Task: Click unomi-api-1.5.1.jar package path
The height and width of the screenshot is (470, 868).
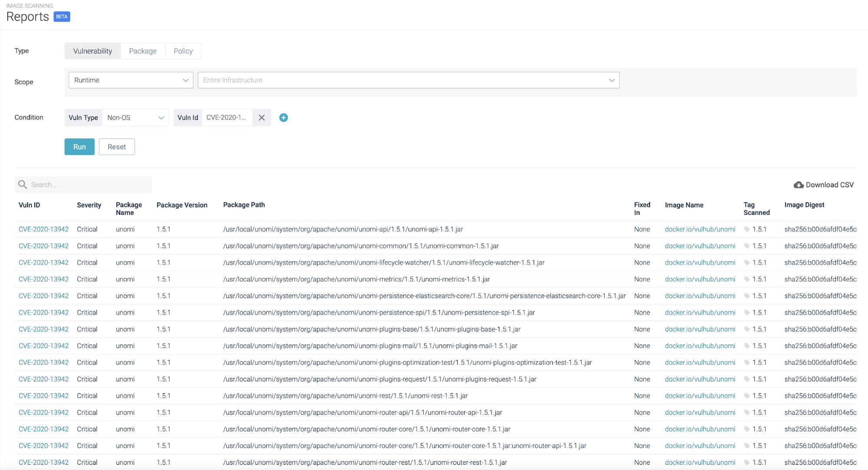Action: (343, 229)
